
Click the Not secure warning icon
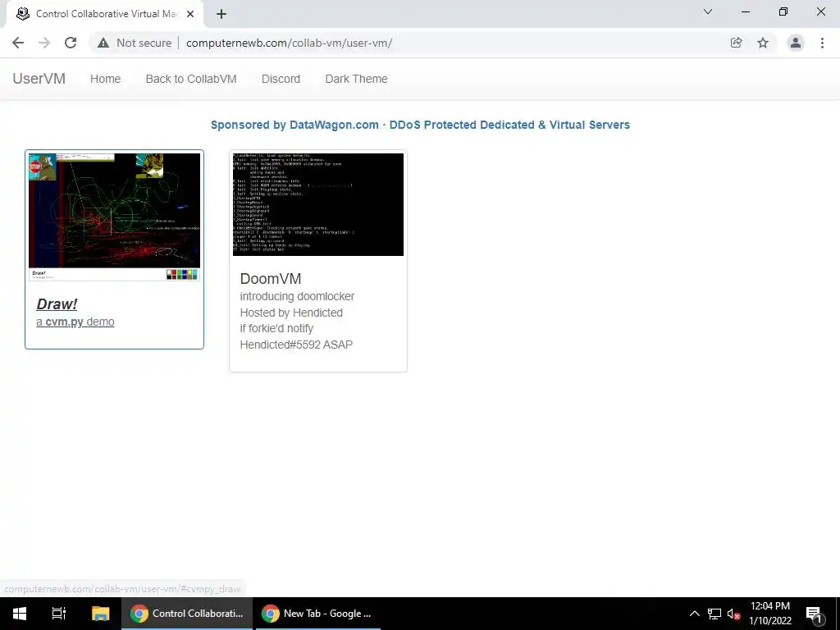point(103,43)
